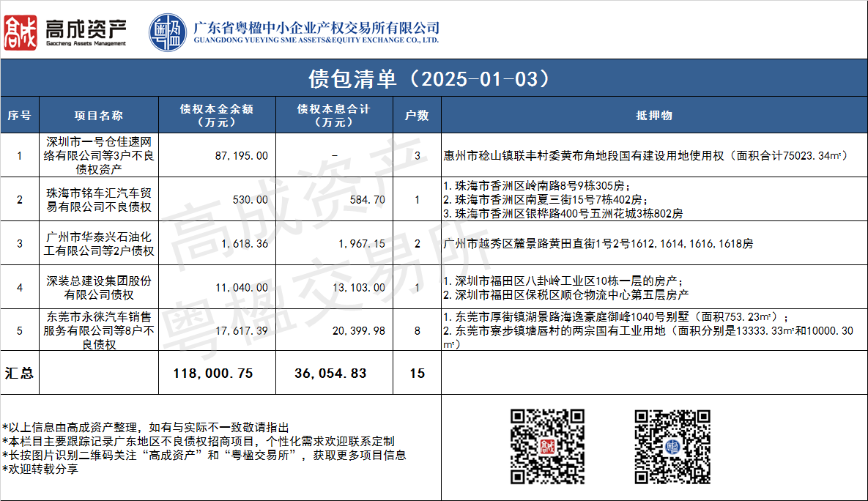Click the 抵押物 column header
Screen dimensions: 868x501
pyautogui.click(x=654, y=115)
